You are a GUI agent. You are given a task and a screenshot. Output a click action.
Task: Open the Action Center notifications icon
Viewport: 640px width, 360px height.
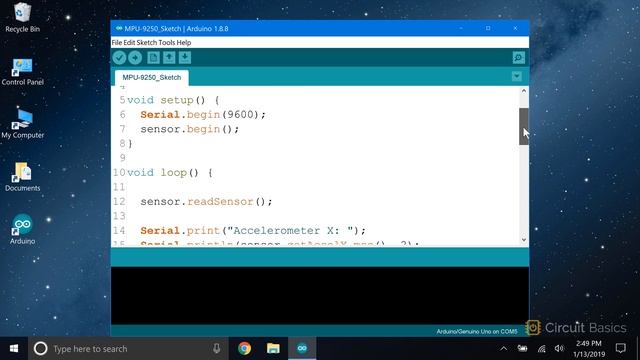pyautogui.click(x=620, y=349)
